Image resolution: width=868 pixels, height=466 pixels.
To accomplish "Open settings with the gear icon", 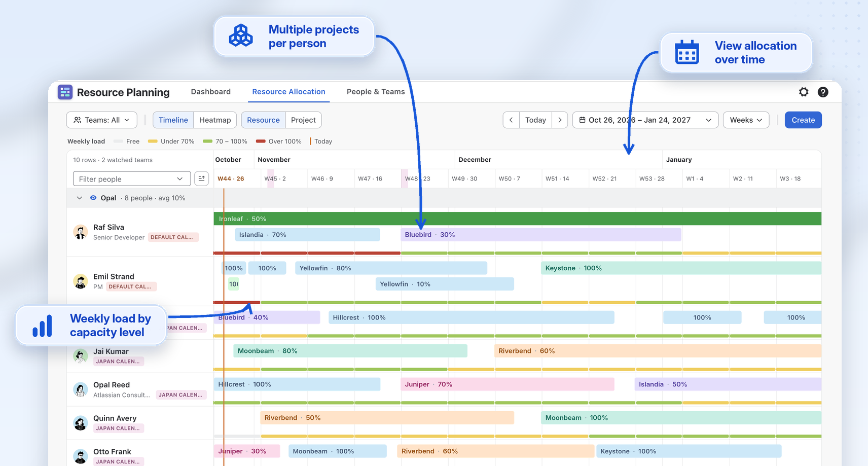I will [x=804, y=92].
